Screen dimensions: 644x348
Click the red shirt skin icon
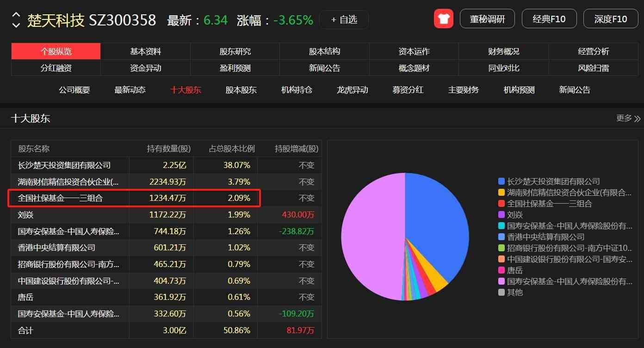[443, 19]
